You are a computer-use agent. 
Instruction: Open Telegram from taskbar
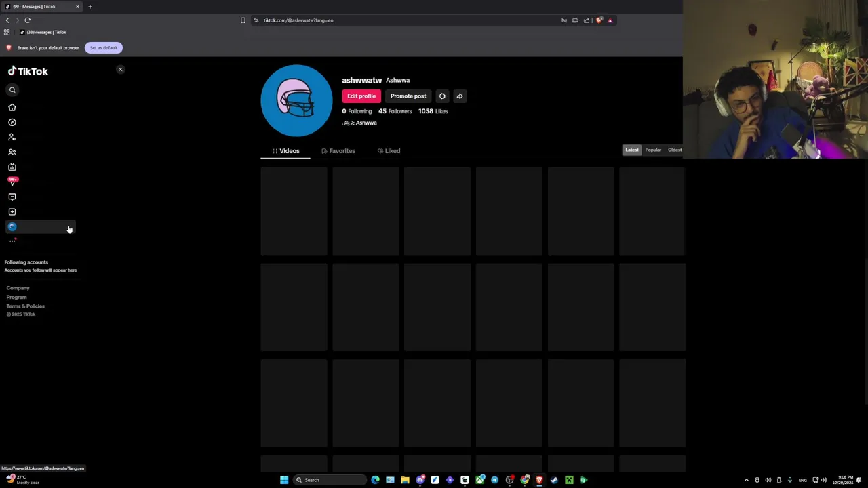[494, 480]
